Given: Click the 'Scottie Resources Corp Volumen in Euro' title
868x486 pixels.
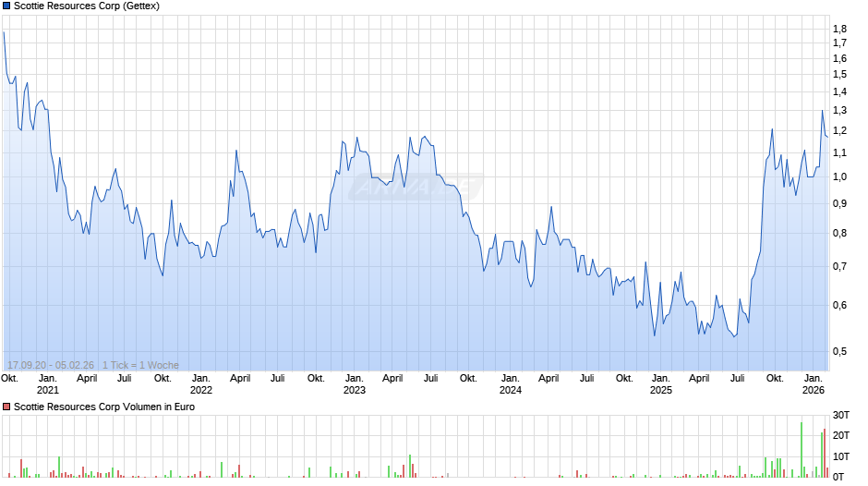Looking at the screenshot, I should pyautogui.click(x=104, y=407).
